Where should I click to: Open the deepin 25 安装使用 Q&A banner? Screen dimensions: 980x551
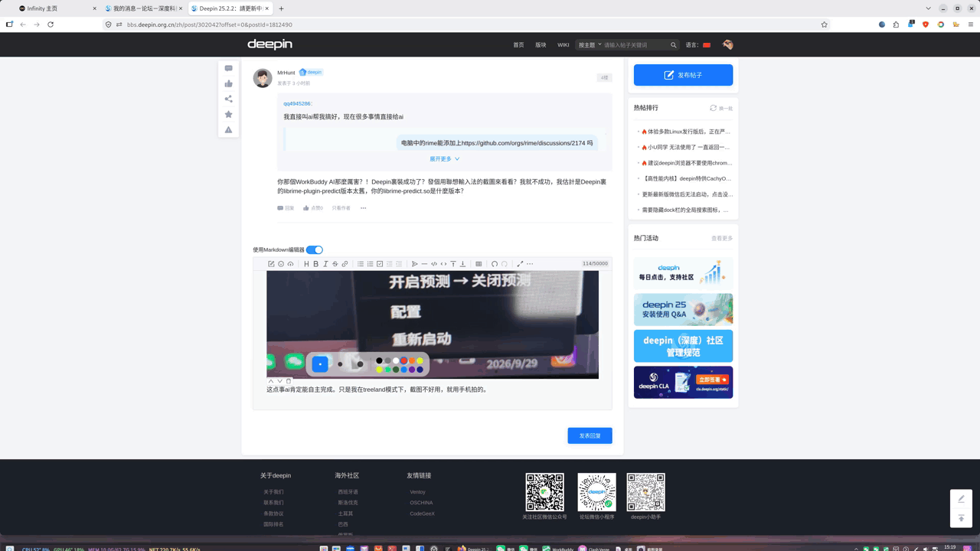coord(683,310)
